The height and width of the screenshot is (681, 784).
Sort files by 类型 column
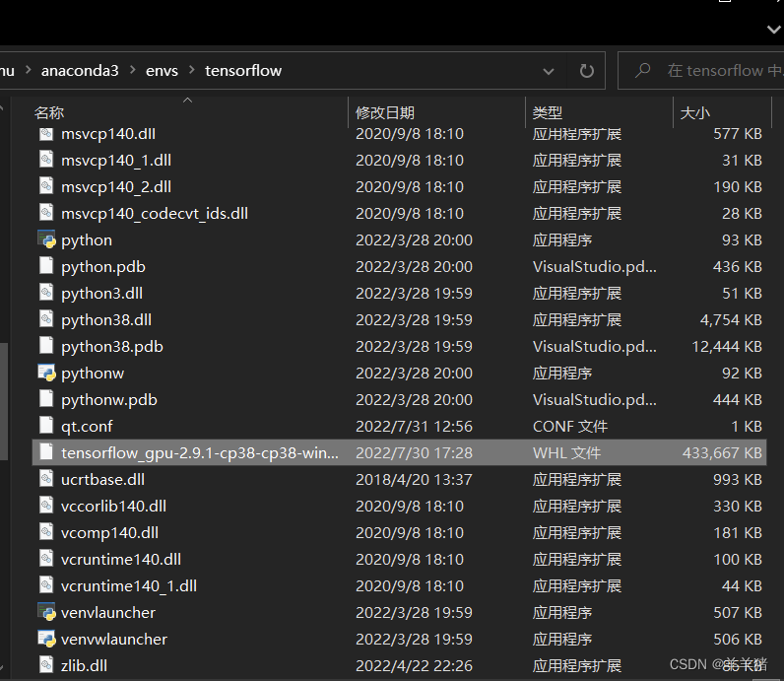(548, 112)
